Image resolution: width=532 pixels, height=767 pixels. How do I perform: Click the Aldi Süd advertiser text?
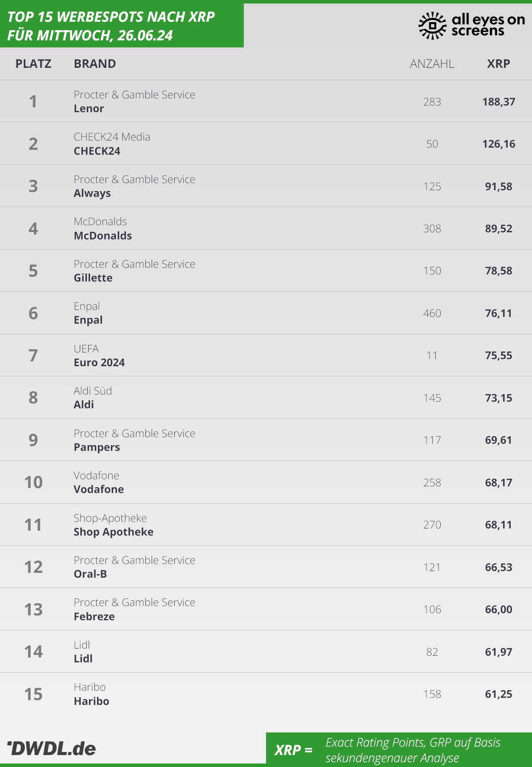(x=93, y=391)
